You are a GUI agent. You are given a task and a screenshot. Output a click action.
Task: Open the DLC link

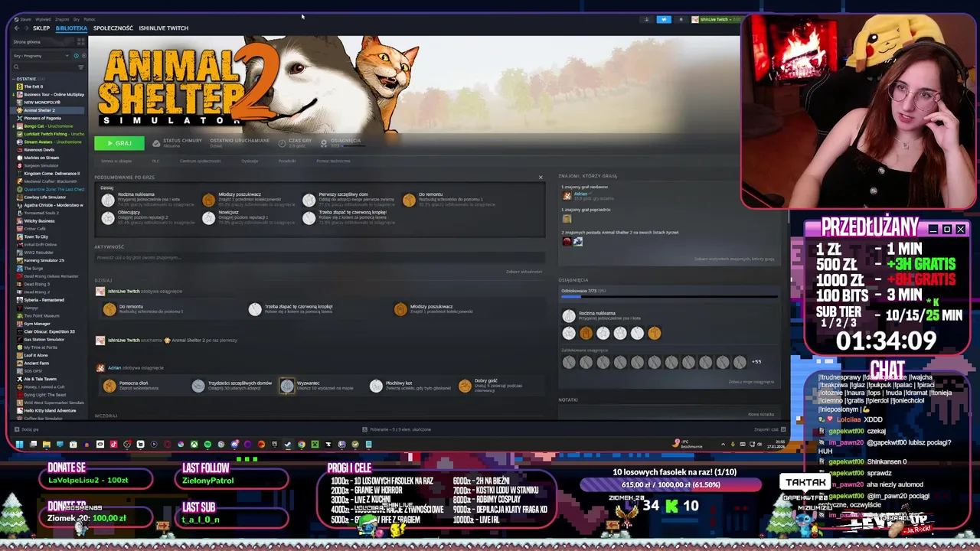point(155,161)
